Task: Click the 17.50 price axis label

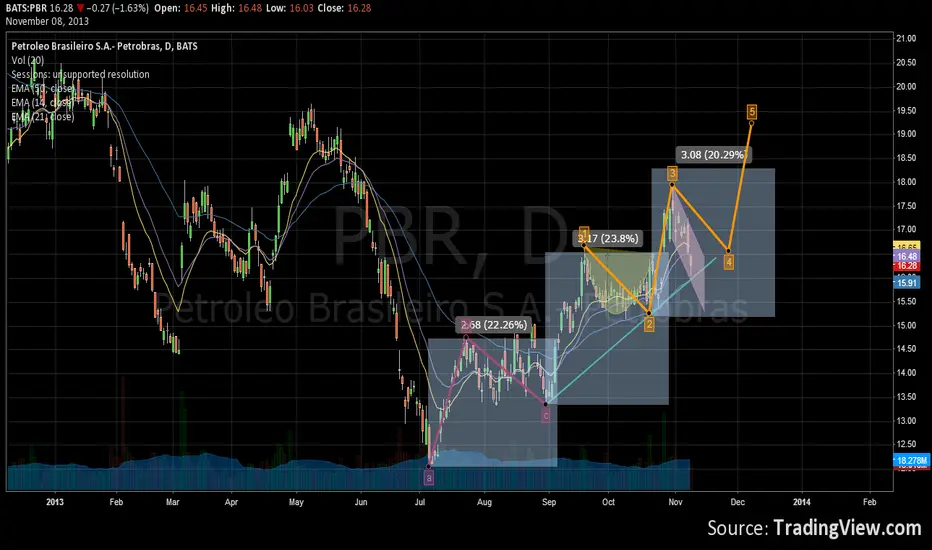Action: (906, 206)
